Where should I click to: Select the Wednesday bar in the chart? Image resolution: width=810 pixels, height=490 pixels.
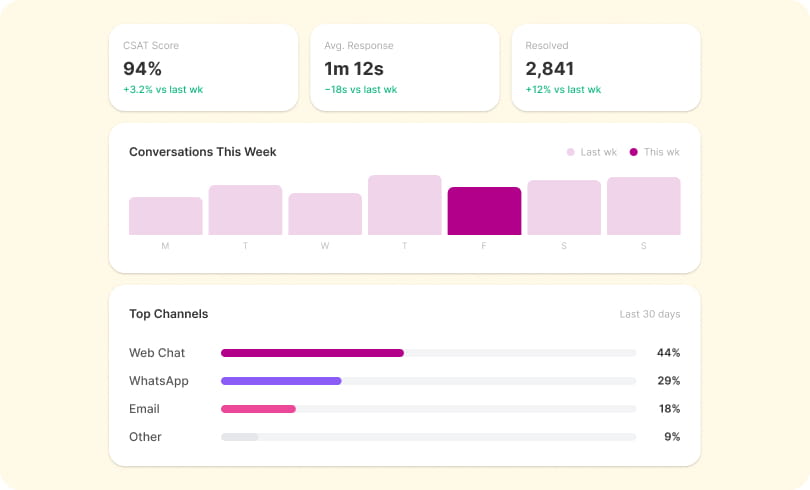click(x=325, y=214)
